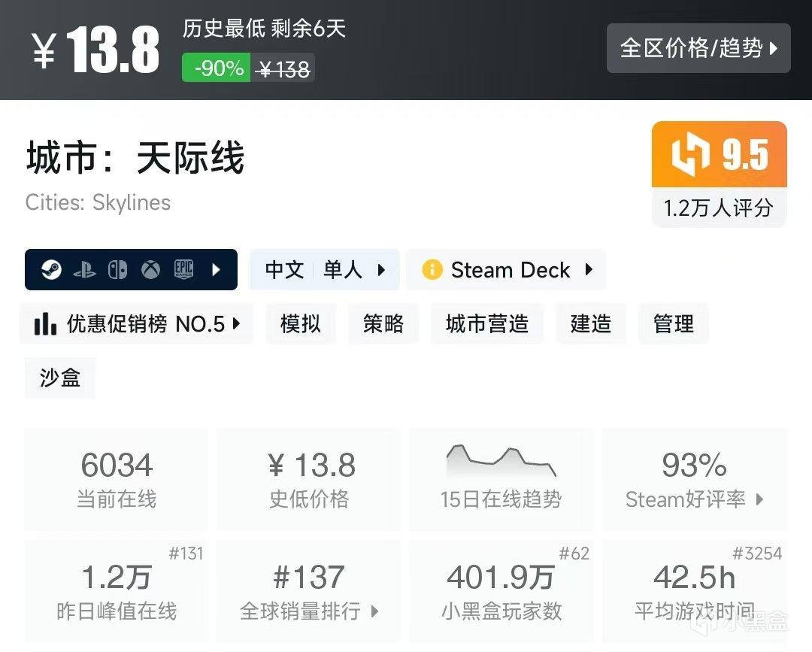The width and height of the screenshot is (812, 652).
Task: Select the Epic Games platform icon
Action: click(184, 269)
